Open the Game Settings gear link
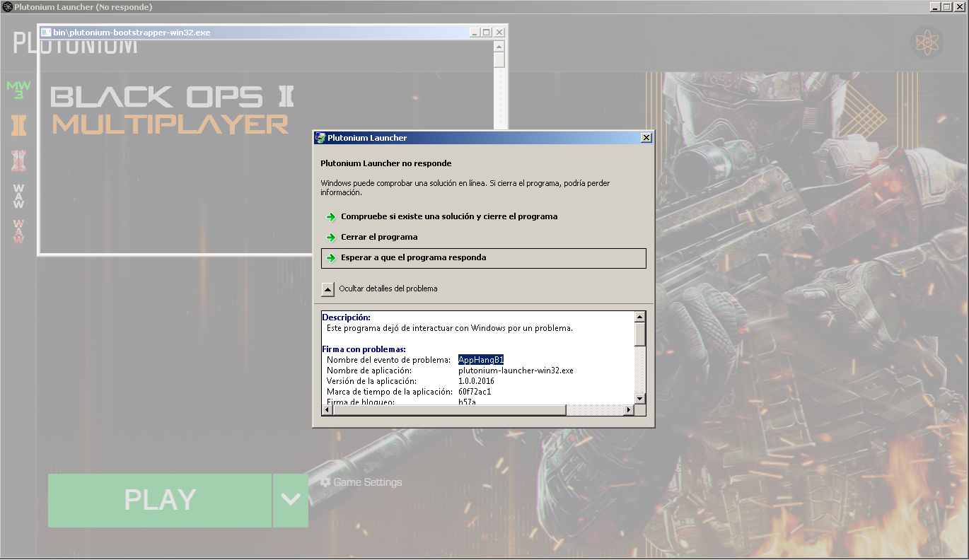Screen dimensions: 969x560 point(361,482)
